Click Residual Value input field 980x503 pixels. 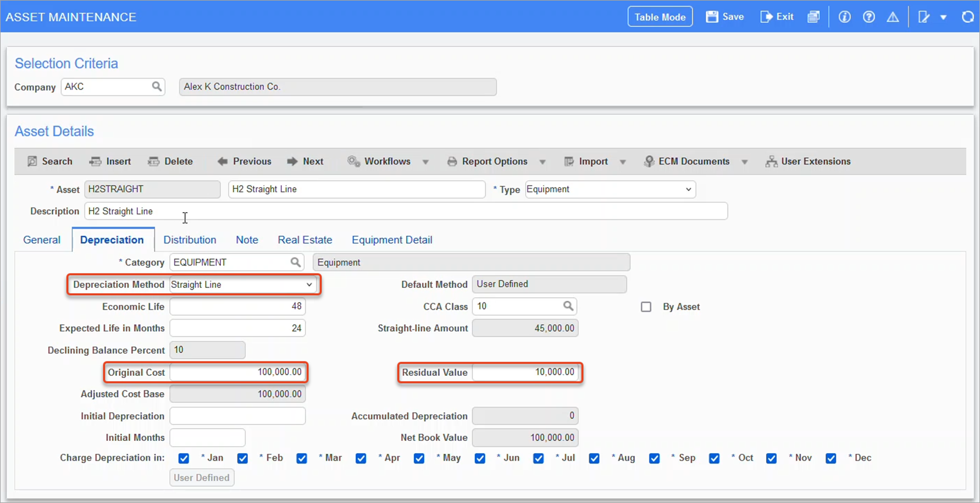click(526, 372)
